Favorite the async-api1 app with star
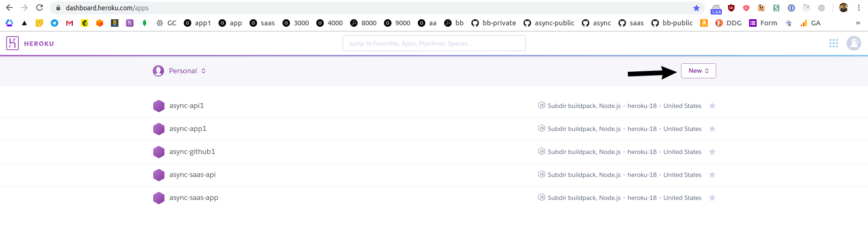 click(712, 106)
